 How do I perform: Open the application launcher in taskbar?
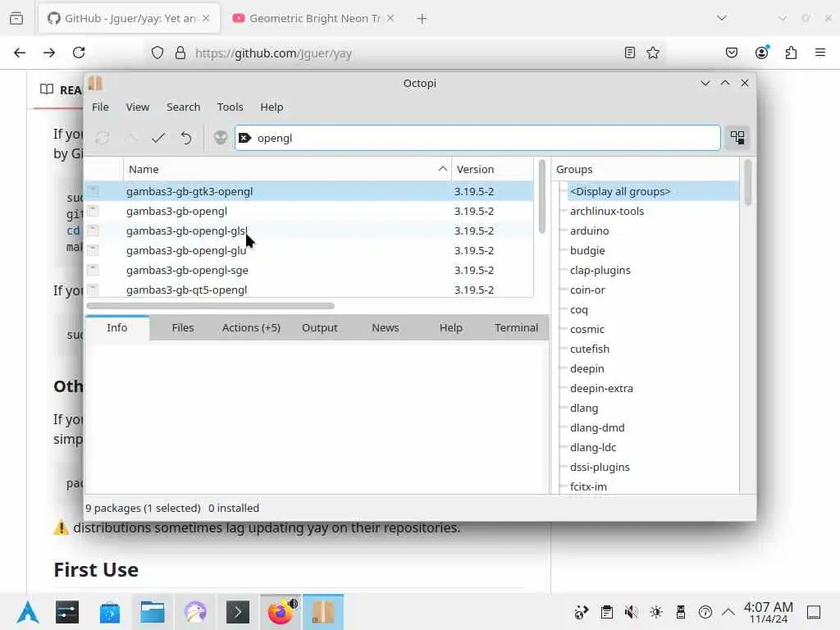[27, 612]
